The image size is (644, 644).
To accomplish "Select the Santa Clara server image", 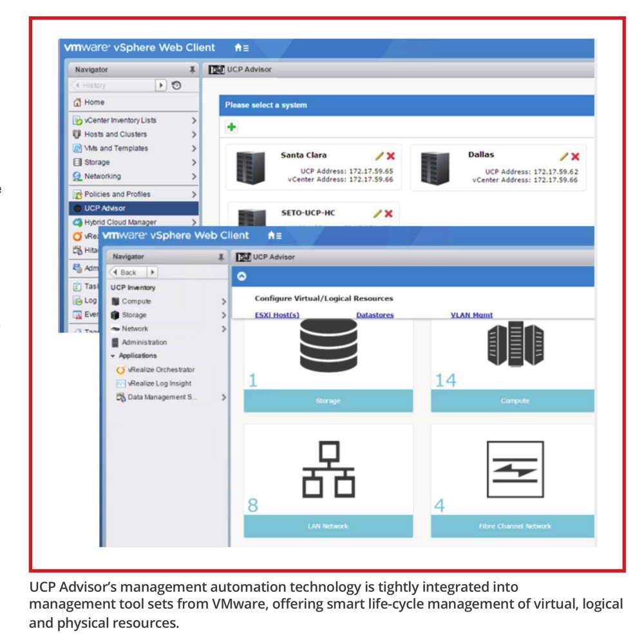I will click(x=251, y=167).
